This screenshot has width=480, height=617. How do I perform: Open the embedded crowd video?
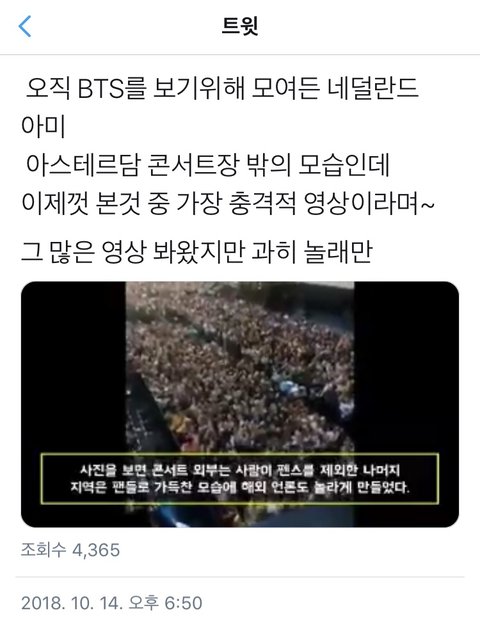tap(240, 404)
